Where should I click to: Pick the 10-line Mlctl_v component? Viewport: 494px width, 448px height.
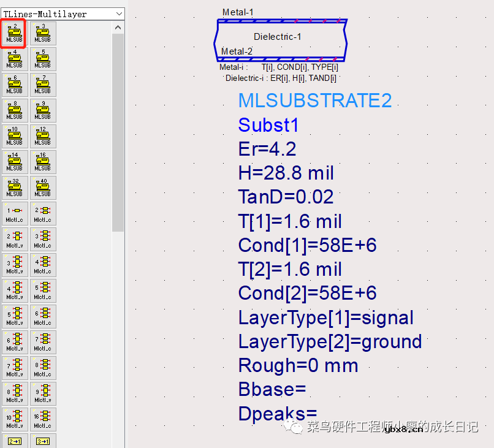coord(14,419)
